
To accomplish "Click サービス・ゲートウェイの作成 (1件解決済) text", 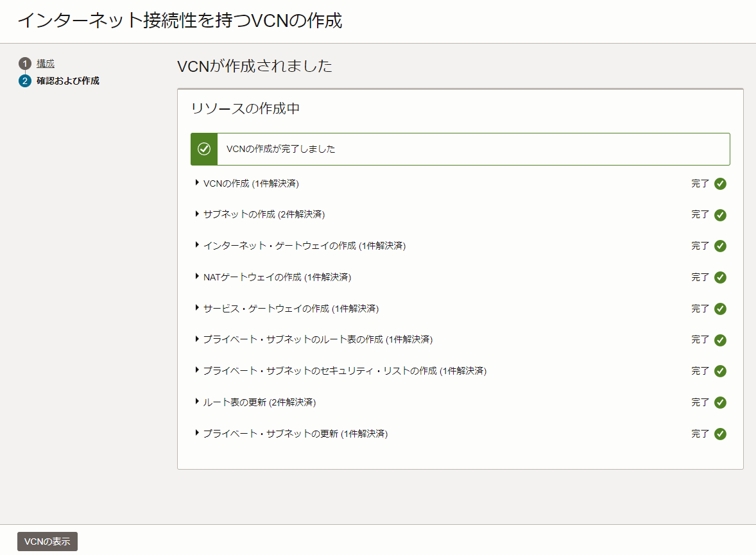I will tap(291, 309).
